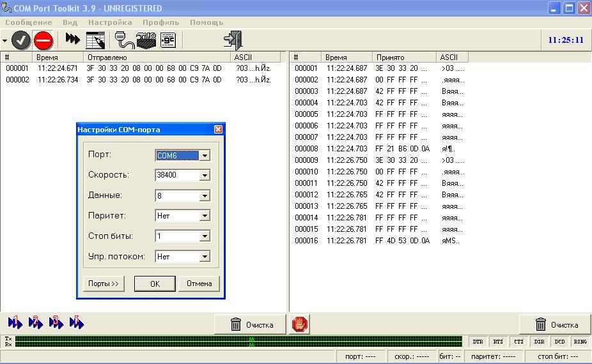The width and height of the screenshot is (592, 364).
Task: Open the Вид menu
Action: pos(70,22)
